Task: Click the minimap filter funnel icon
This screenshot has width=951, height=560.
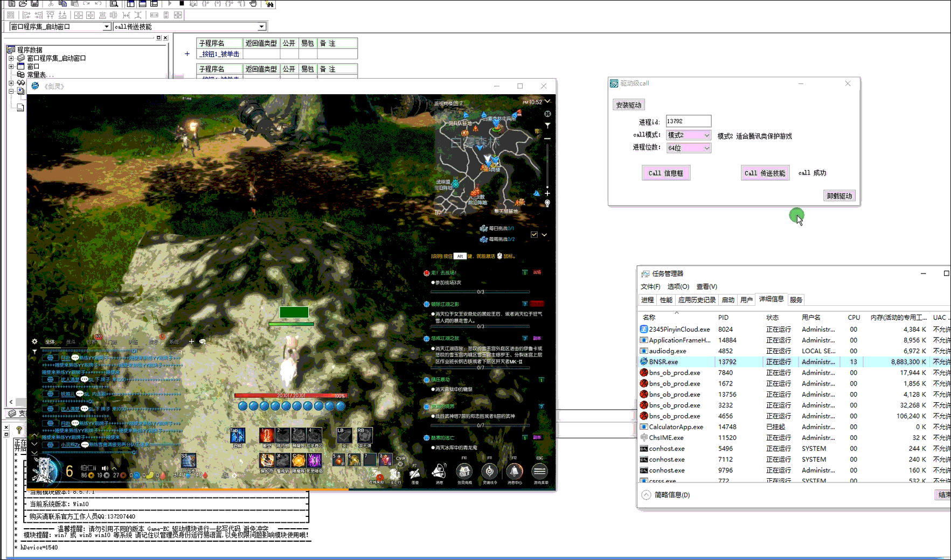Action: [x=547, y=125]
